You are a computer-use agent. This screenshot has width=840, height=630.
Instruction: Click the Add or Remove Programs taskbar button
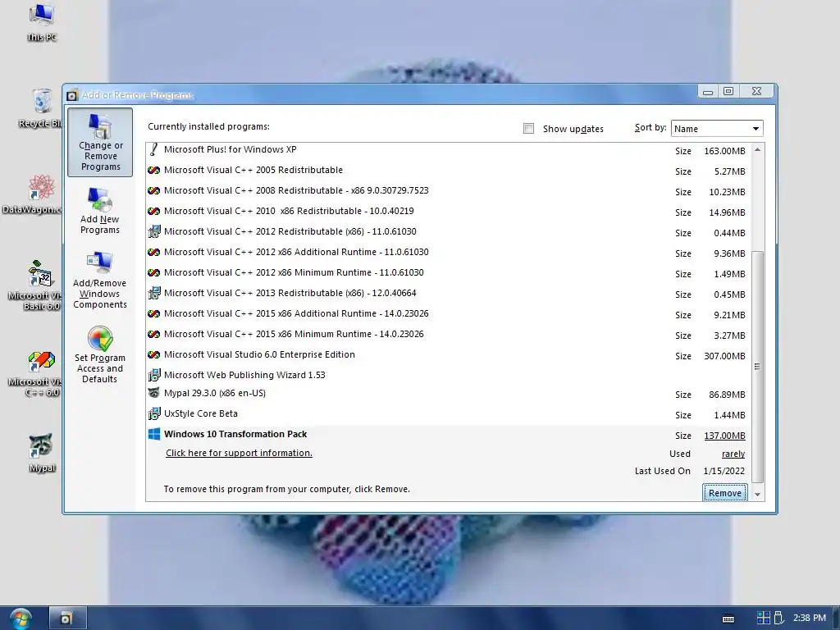click(x=67, y=619)
